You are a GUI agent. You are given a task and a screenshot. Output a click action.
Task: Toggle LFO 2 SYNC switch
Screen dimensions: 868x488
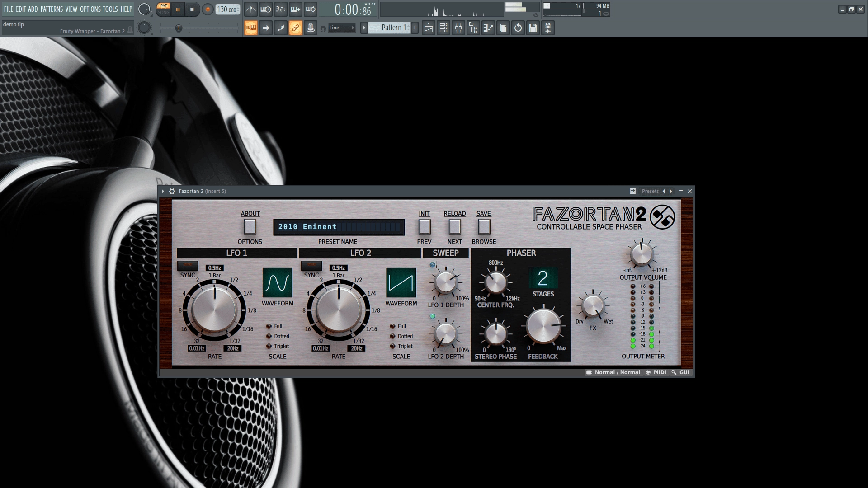(x=311, y=265)
